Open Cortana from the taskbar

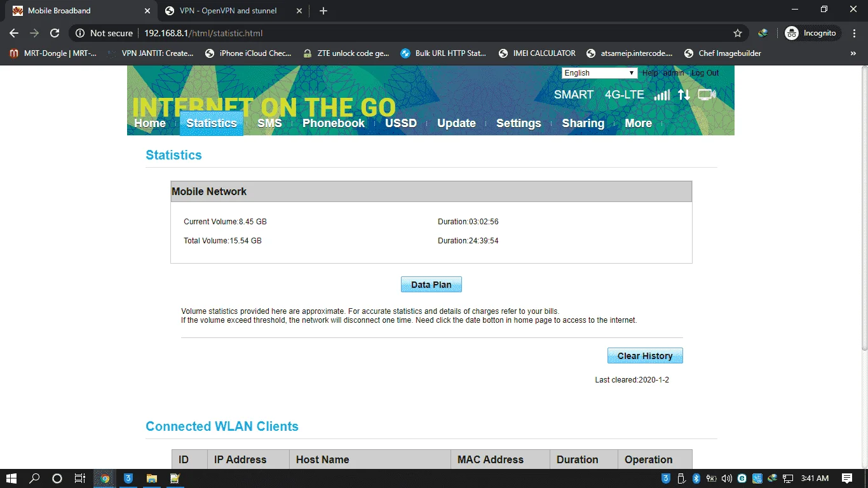point(57,478)
